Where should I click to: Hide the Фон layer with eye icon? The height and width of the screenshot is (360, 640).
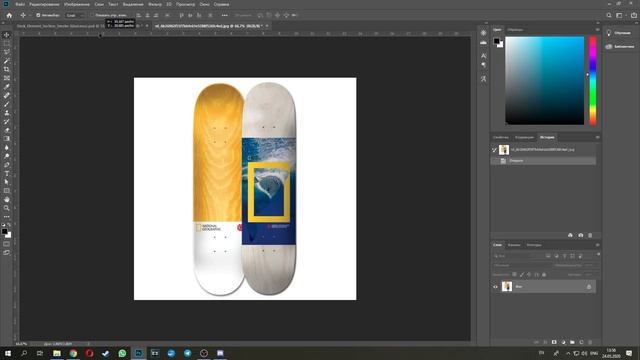(x=495, y=287)
